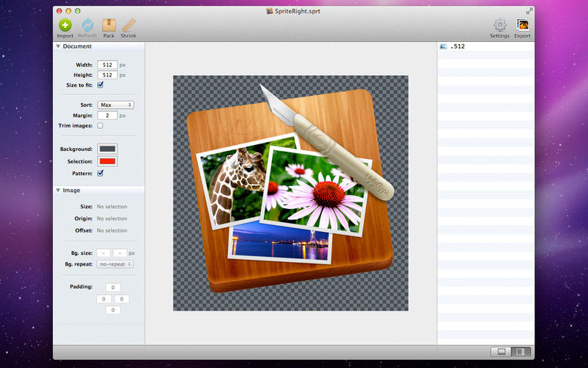Click the Import toolbar icon
The height and width of the screenshot is (368, 588).
[x=65, y=25]
